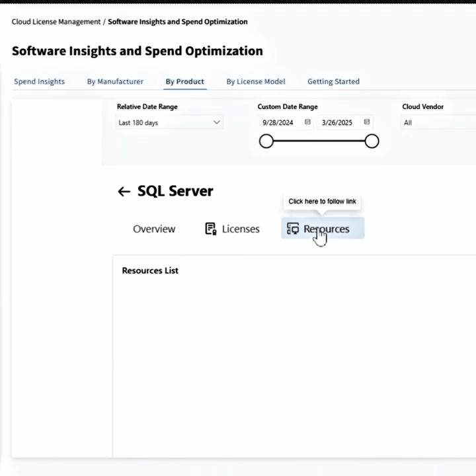Click the Software Insights and Spend Optimization breadcrumb

coord(178,22)
